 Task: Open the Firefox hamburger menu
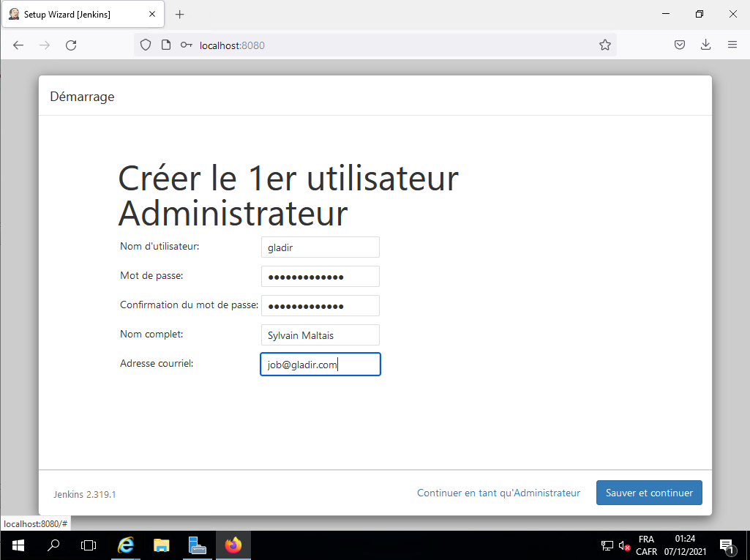pyautogui.click(x=732, y=45)
